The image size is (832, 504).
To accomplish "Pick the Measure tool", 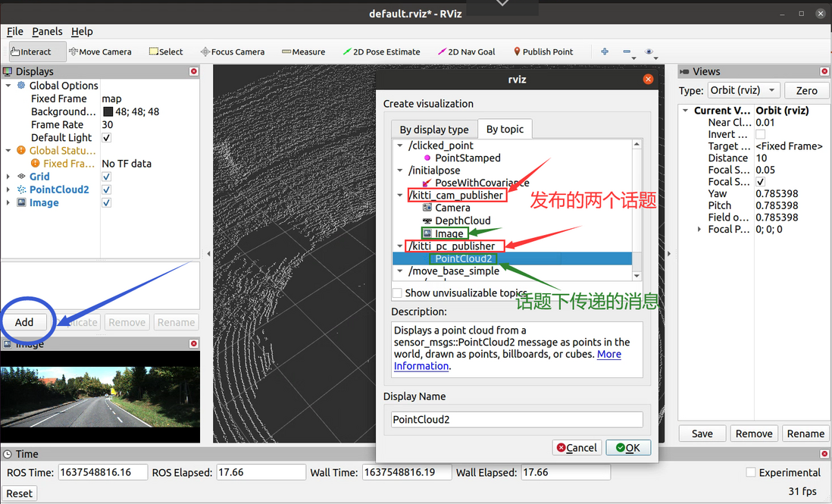I will (x=304, y=52).
